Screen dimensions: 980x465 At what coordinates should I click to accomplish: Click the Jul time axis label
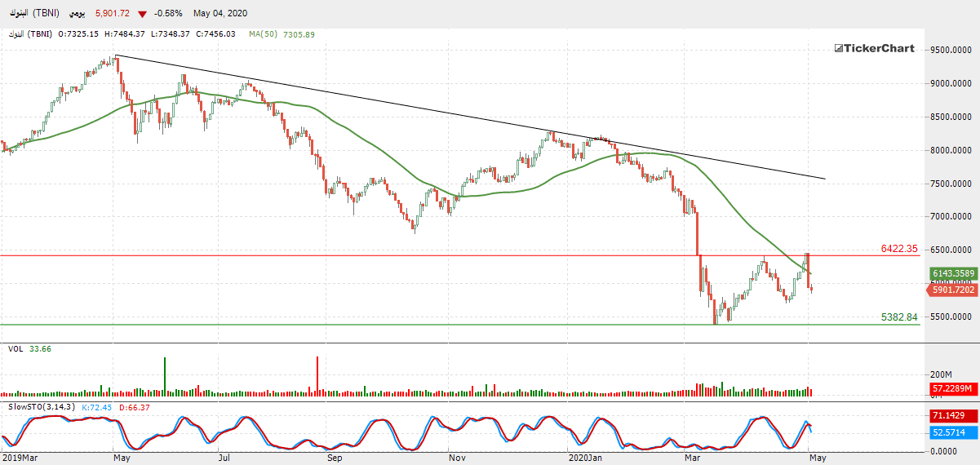click(224, 458)
